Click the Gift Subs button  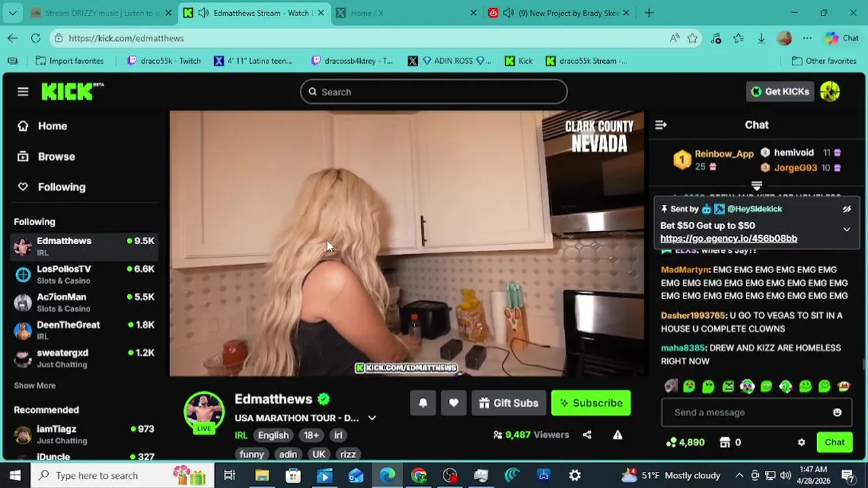tap(509, 403)
